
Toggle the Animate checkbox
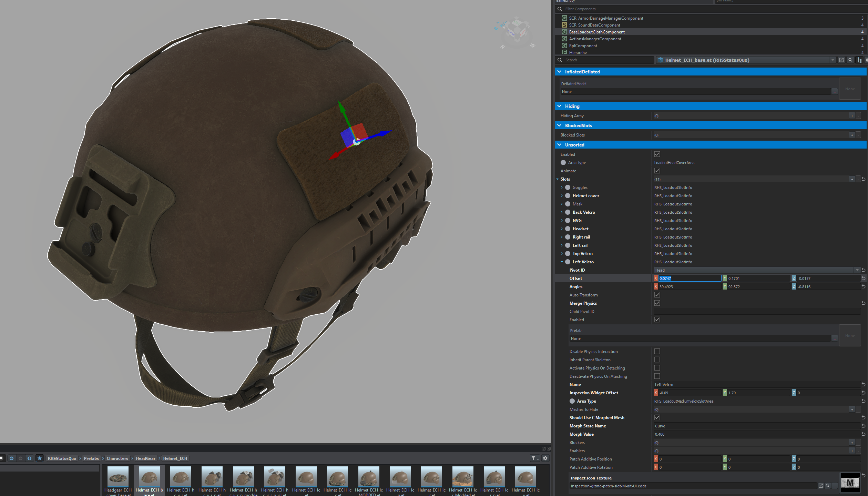pos(657,171)
